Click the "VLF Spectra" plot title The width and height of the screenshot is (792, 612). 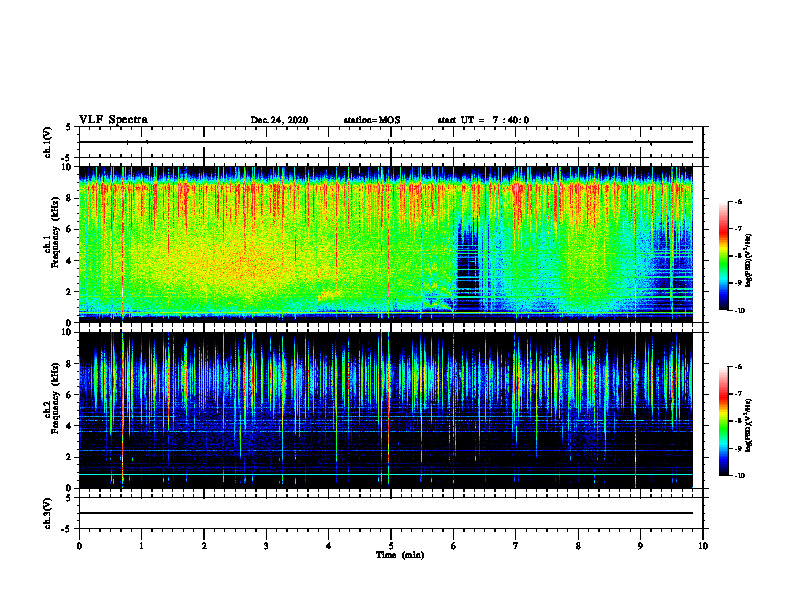coord(113,120)
